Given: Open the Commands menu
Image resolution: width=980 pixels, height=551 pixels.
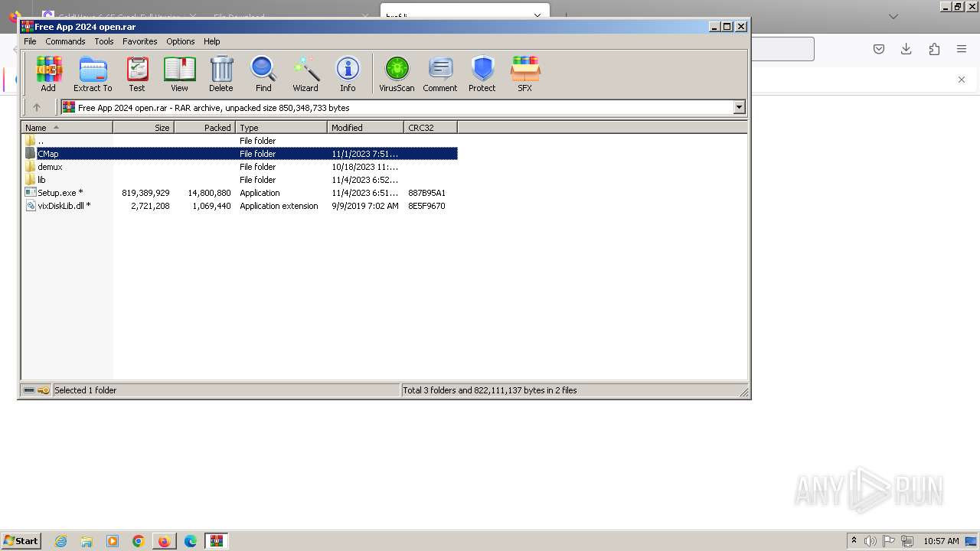Looking at the screenshot, I should (65, 41).
